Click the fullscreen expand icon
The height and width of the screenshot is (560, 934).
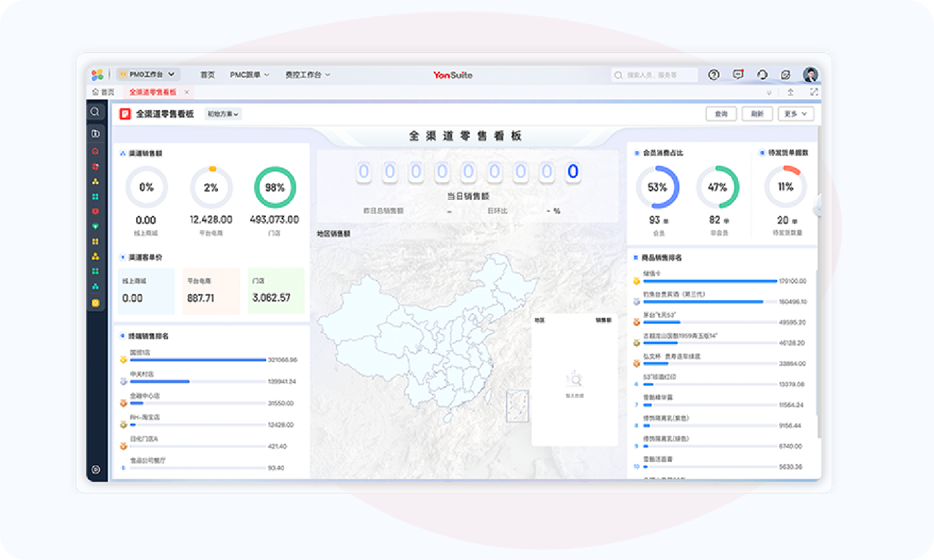pos(813,92)
